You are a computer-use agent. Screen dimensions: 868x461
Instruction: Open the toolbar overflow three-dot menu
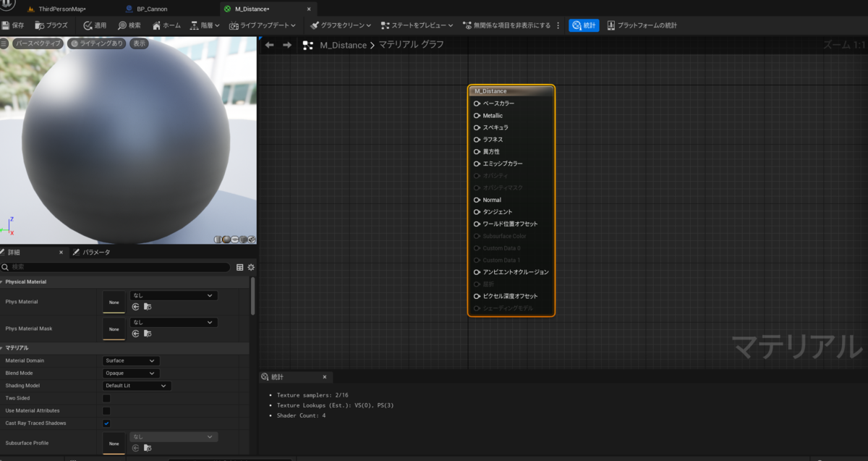558,25
